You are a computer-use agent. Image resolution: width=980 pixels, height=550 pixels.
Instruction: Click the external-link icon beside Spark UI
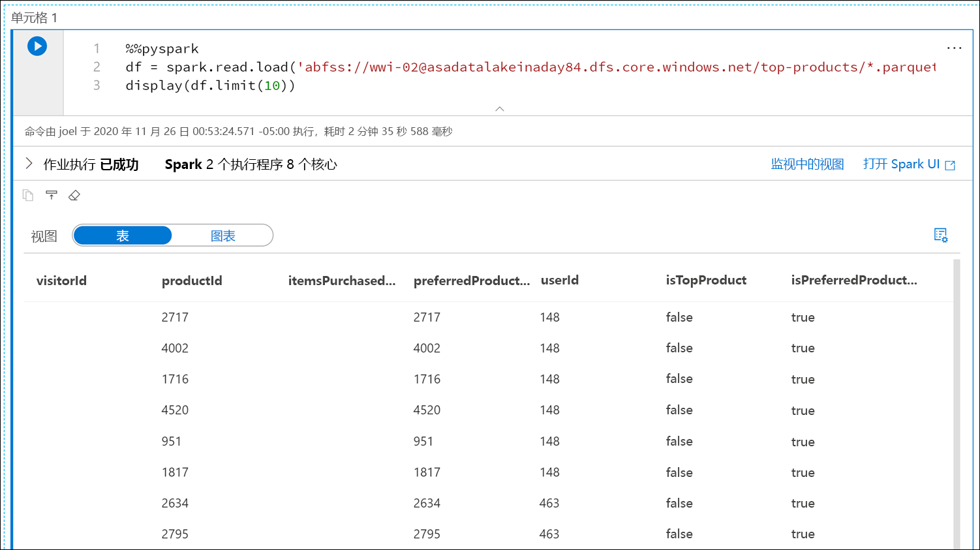click(950, 165)
